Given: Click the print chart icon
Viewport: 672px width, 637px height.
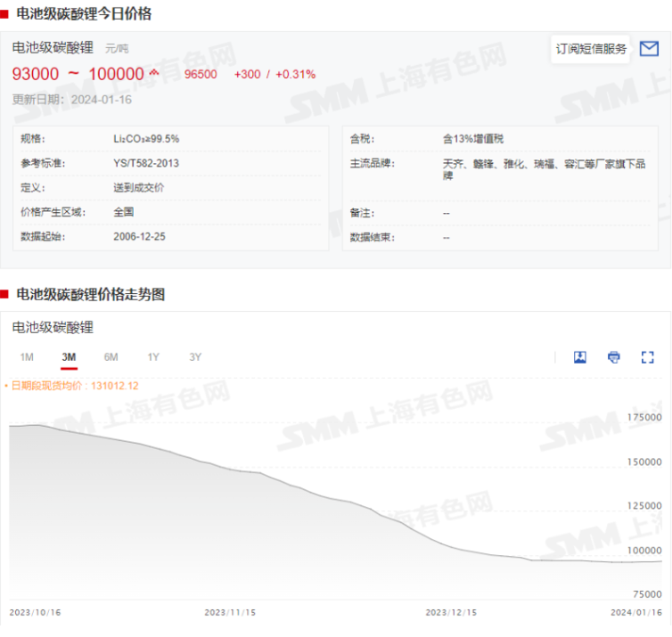Looking at the screenshot, I should [x=613, y=357].
